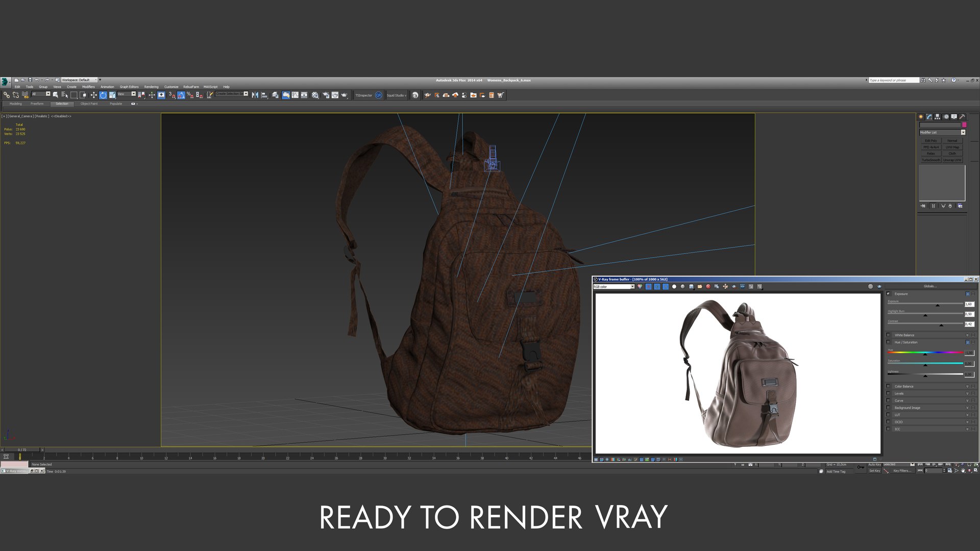Click the TurboSmooth modifier button
The width and height of the screenshot is (980, 551).
931,160
